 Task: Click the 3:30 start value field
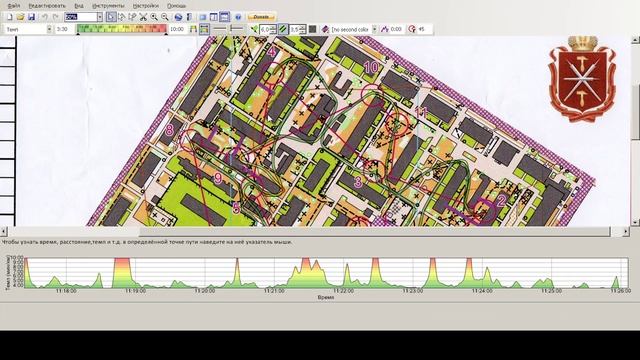[64, 29]
